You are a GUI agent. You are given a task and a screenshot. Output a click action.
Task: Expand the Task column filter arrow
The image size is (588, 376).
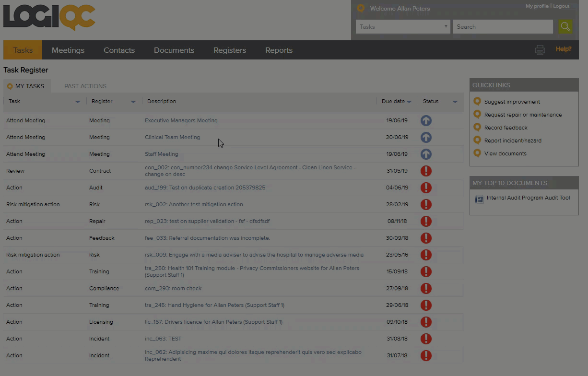pyautogui.click(x=78, y=102)
